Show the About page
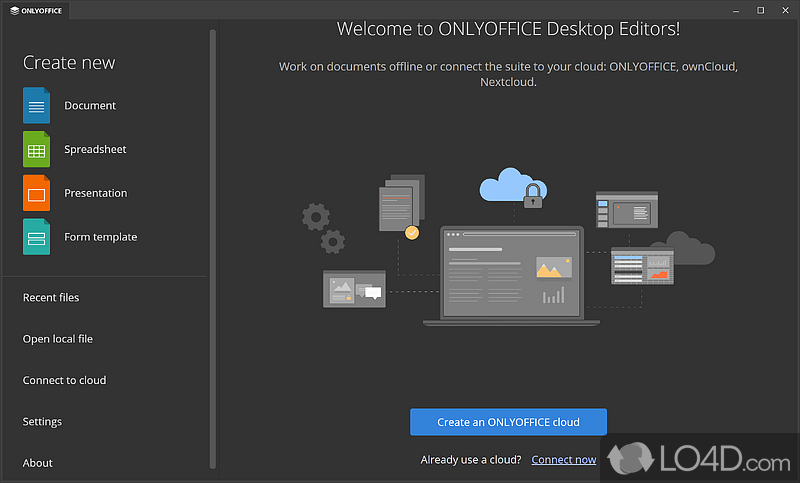Screen dimensions: 800x483 coord(37,463)
